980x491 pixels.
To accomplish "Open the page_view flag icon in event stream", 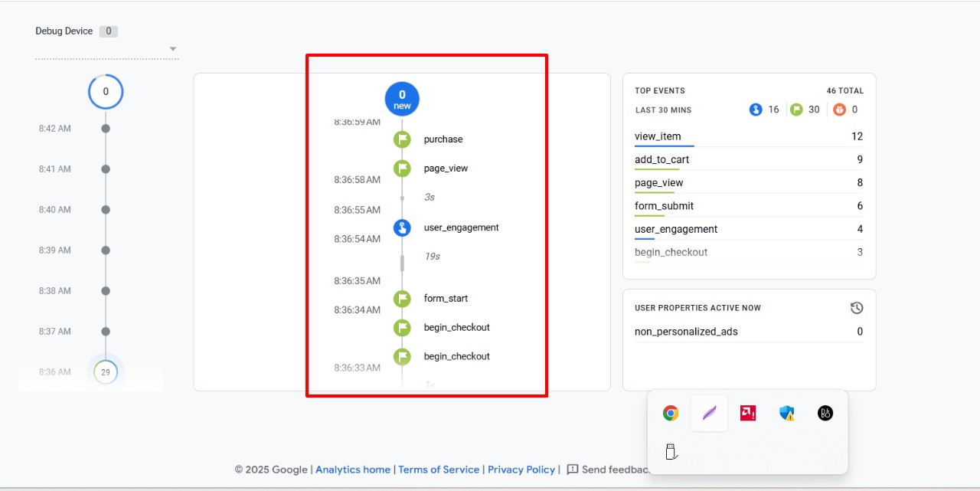I will tap(402, 169).
